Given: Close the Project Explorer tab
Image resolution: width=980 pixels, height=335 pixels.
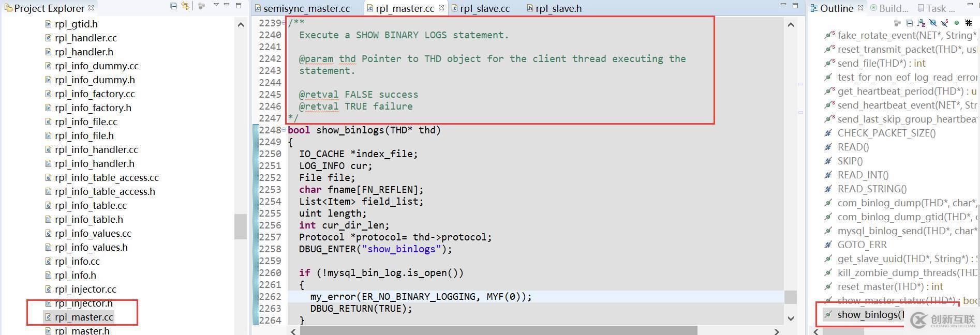Looking at the screenshot, I should [x=91, y=8].
